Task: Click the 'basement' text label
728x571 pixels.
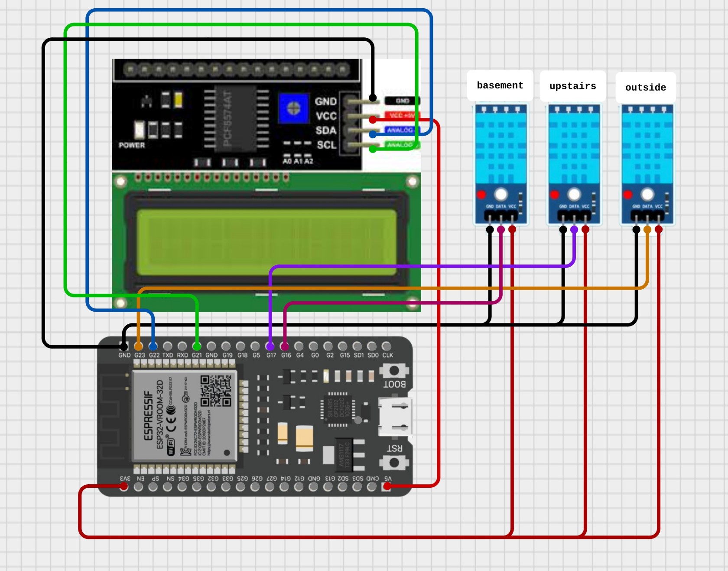Action: coord(500,85)
